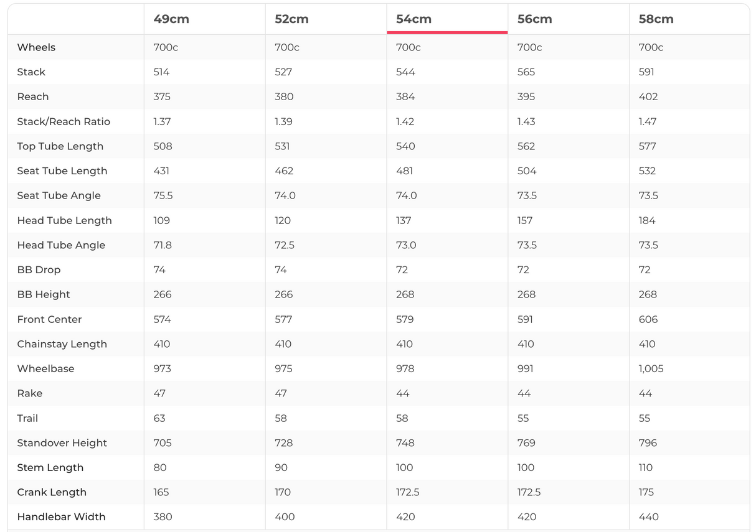Click the Wheelbase value 1,005 for 58cm

tap(651, 369)
